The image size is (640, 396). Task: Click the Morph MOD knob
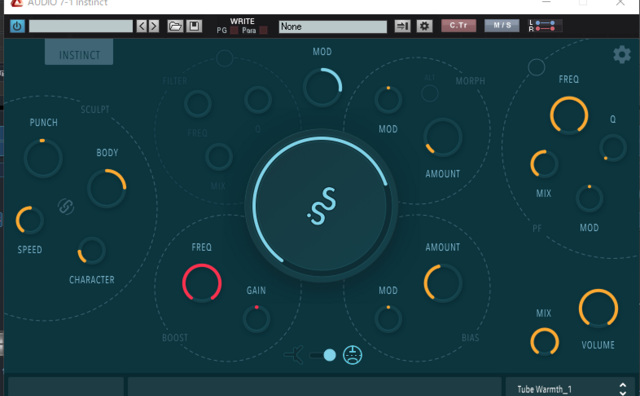pyautogui.click(x=388, y=100)
